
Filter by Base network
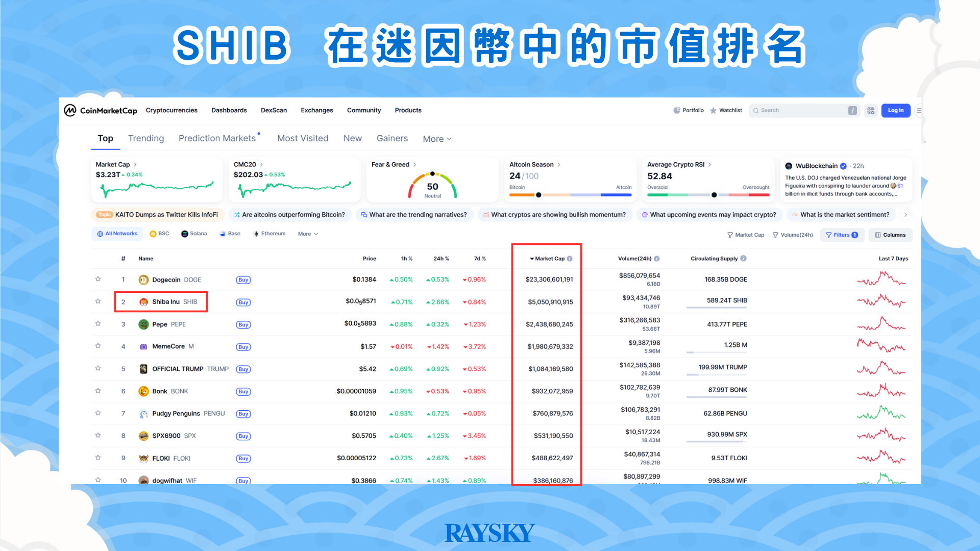point(230,234)
